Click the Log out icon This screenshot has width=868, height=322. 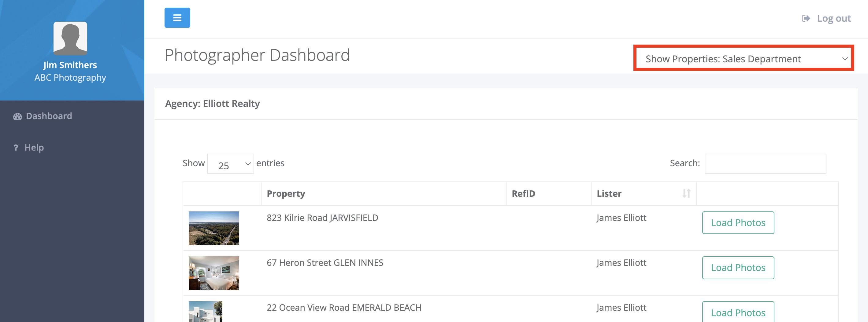tap(805, 19)
